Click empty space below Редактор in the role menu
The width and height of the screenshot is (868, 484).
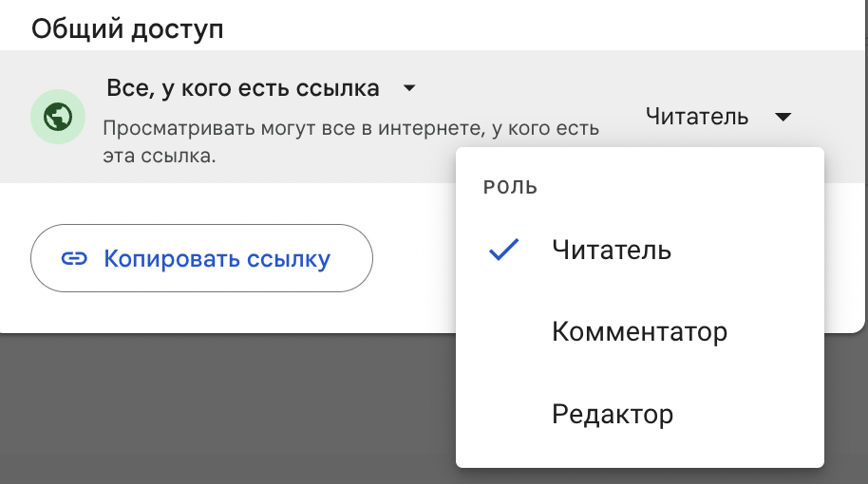coord(639,451)
